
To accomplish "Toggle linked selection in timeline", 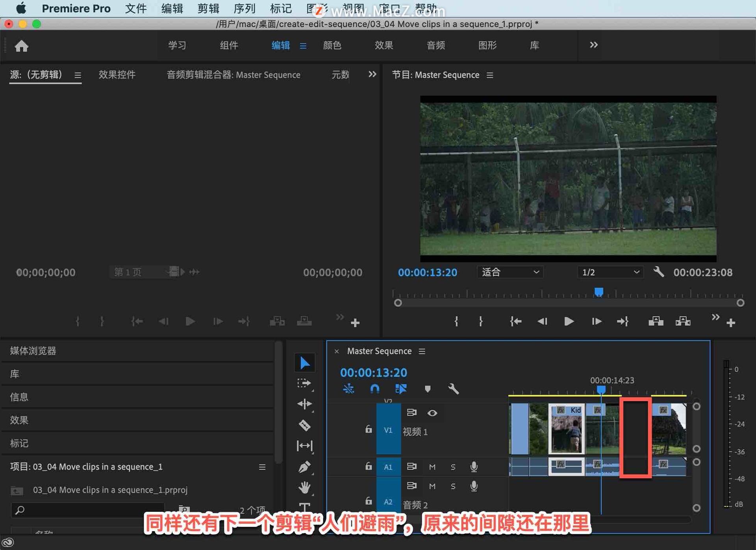I will [401, 389].
